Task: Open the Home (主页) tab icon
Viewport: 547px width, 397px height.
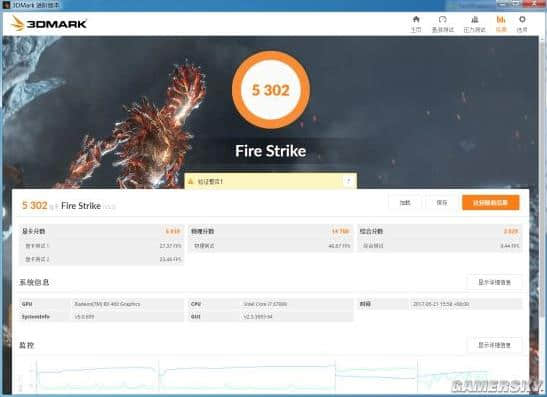Action: click(416, 20)
